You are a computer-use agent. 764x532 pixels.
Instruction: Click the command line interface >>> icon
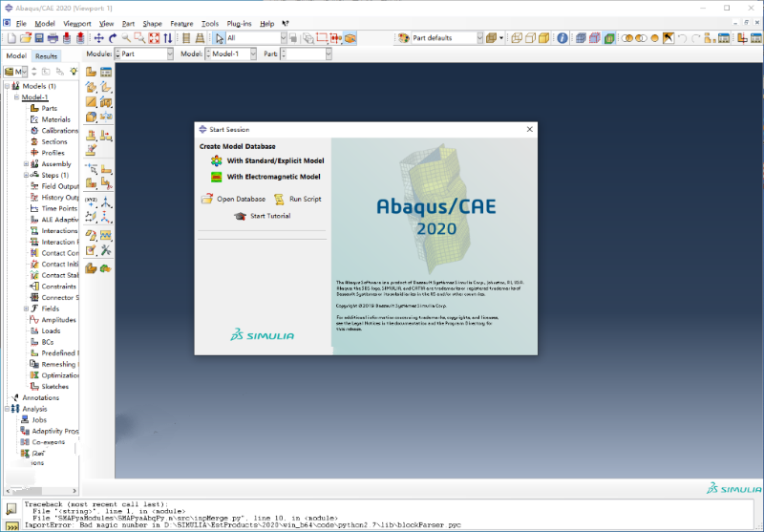pyautogui.click(x=11, y=526)
